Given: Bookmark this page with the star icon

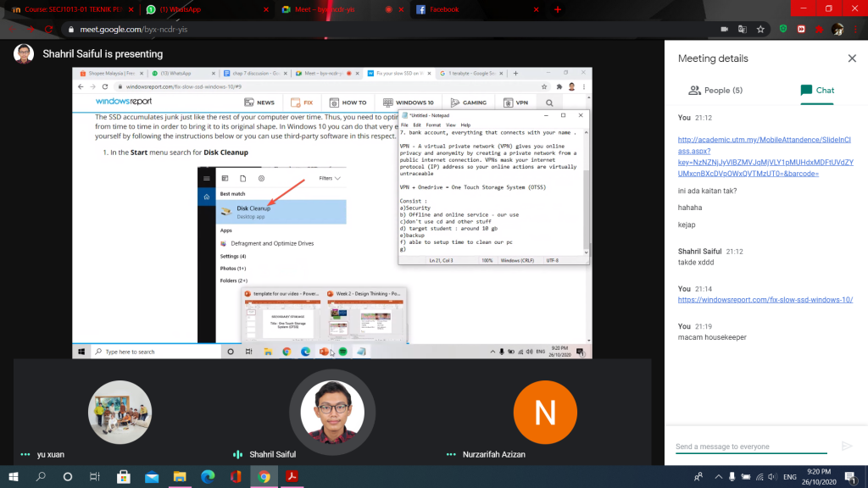Looking at the screenshot, I should pyautogui.click(x=760, y=29).
